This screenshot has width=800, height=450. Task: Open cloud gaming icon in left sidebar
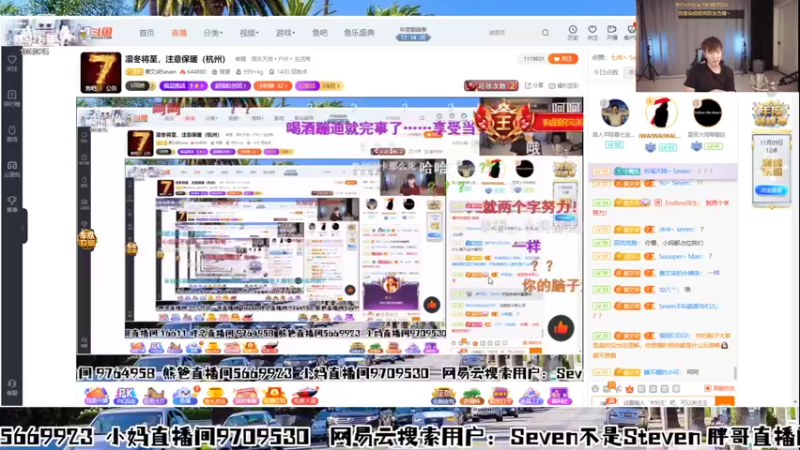tap(12, 169)
